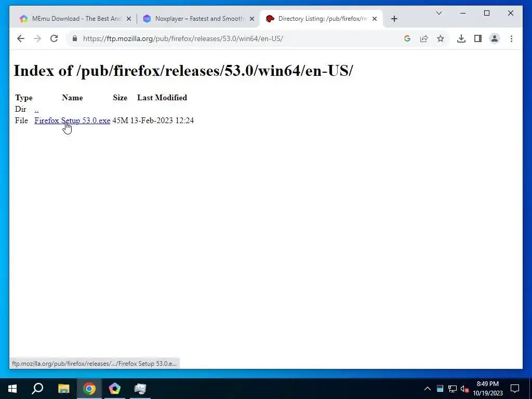532x399 pixels.
Task: Open the MEmu app on the taskbar
Action: [x=115, y=389]
